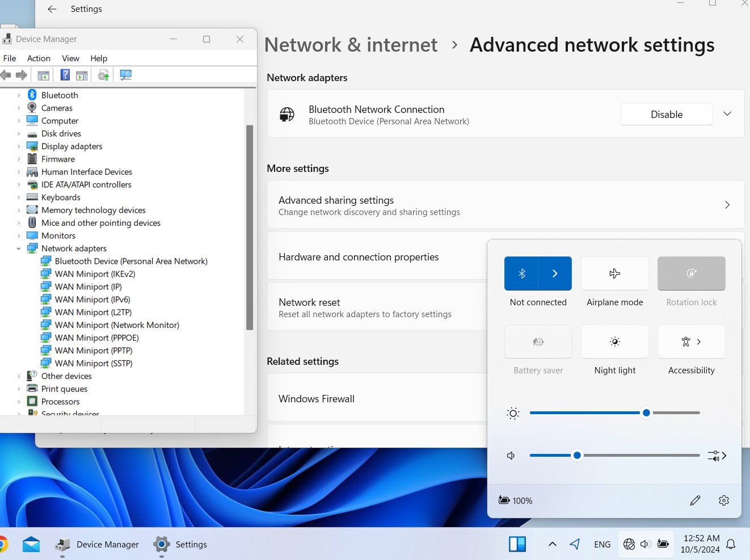Open the View menu in Device Manager
750x560 pixels.
pos(70,58)
